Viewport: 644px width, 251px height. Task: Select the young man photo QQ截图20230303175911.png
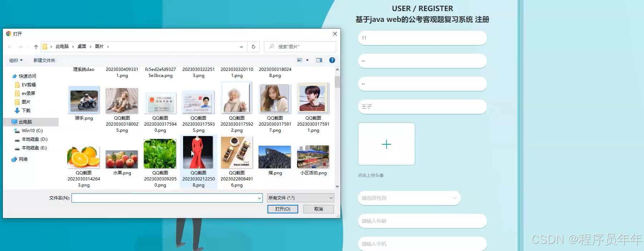point(313,98)
